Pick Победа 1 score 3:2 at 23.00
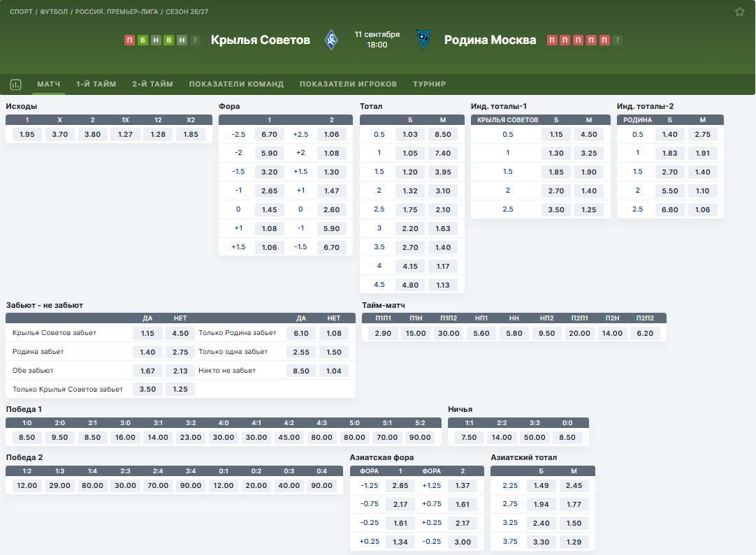 click(191, 438)
